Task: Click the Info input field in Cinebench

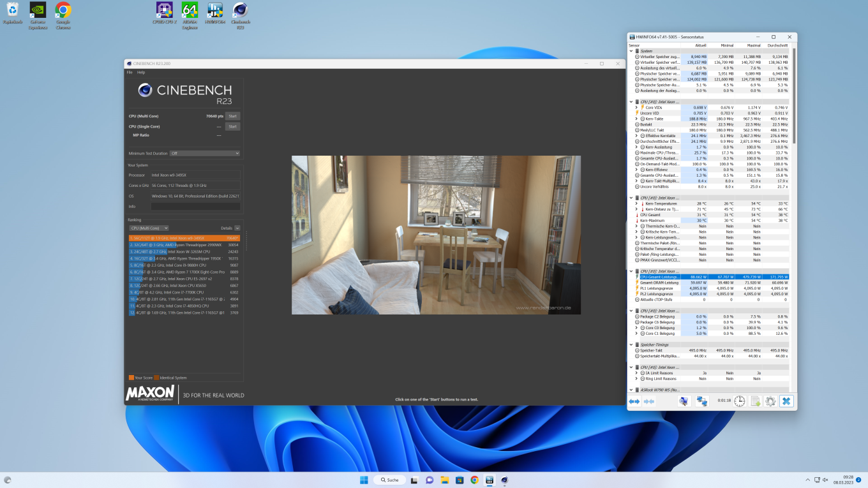Action: coord(195,207)
